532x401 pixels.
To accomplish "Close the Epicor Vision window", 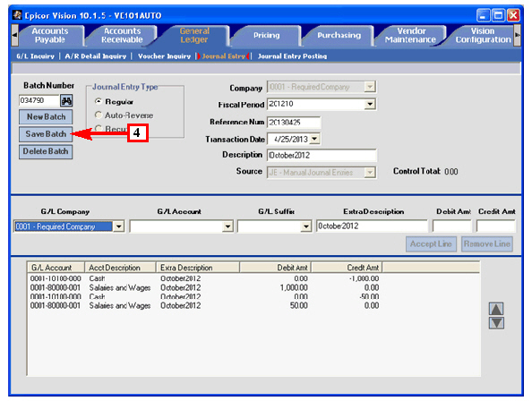I will pyautogui.click(x=513, y=15).
